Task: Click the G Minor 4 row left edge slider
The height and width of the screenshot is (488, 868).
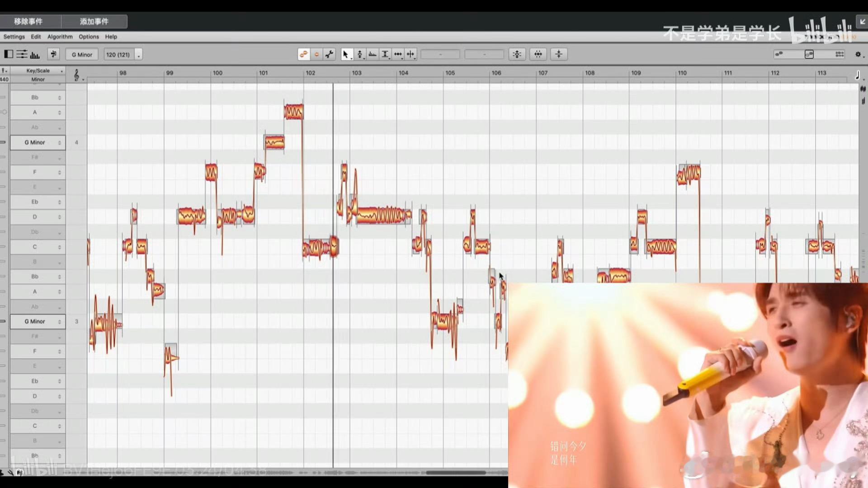Action: (x=3, y=142)
